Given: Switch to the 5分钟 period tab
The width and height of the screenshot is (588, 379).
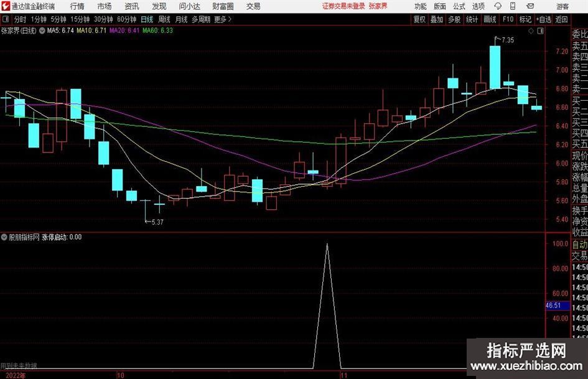Looking at the screenshot, I should (x=58, y=19).
